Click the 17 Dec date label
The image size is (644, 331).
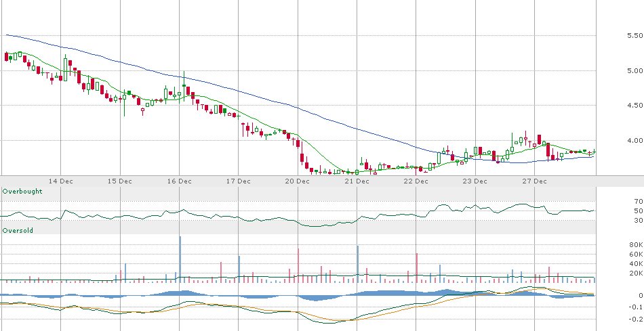pyautogui.click(x=239, y=181)
